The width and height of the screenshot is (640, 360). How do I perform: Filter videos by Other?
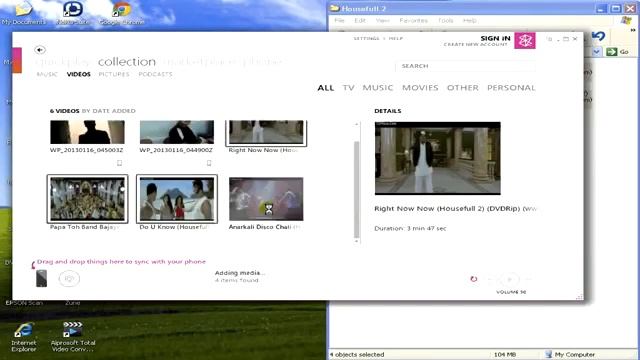pos(462,88)
